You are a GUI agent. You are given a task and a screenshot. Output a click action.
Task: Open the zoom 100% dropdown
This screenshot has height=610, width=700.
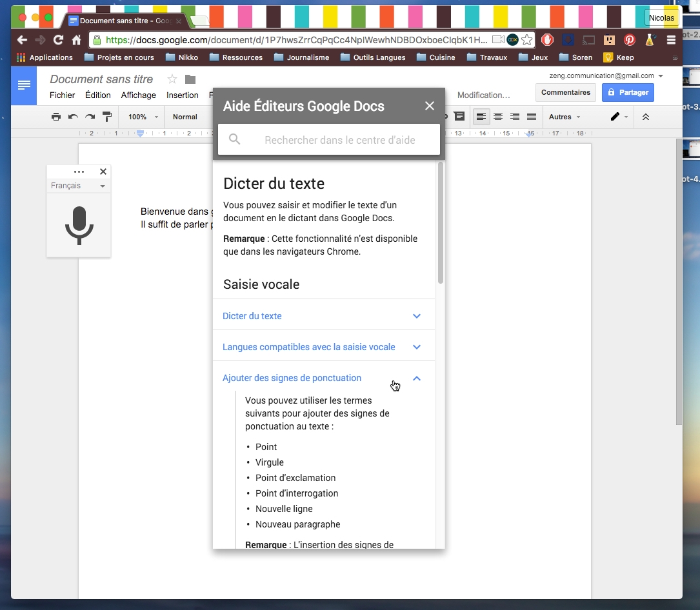(143, 117)
